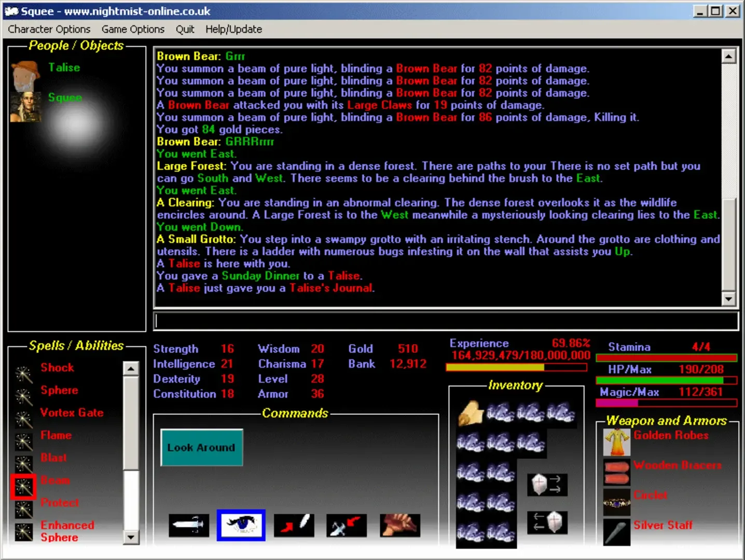Open the Character Options menu
The height and width of the screenshot is (560, 745).
pyautogui.click(x=49, y=30)
